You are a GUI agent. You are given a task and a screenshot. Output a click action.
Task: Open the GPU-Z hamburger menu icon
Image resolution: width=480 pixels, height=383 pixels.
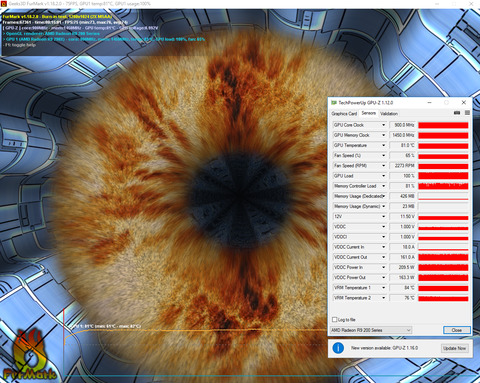point(467,113)
